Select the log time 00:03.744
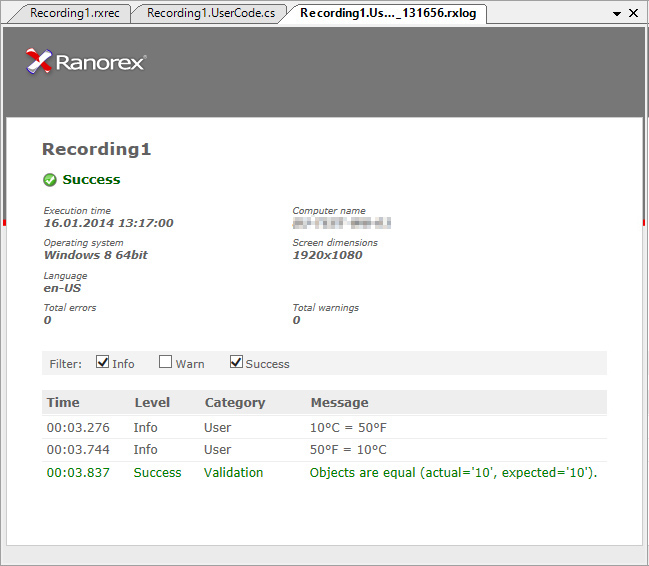 (x=78, y=450)
